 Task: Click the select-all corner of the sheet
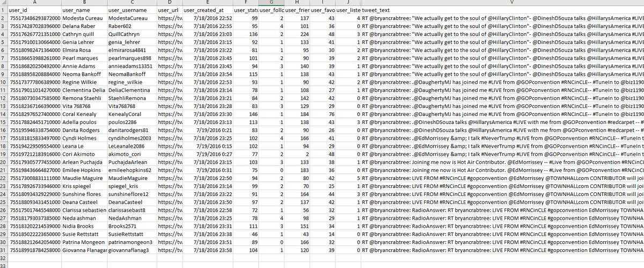[4, 3]
